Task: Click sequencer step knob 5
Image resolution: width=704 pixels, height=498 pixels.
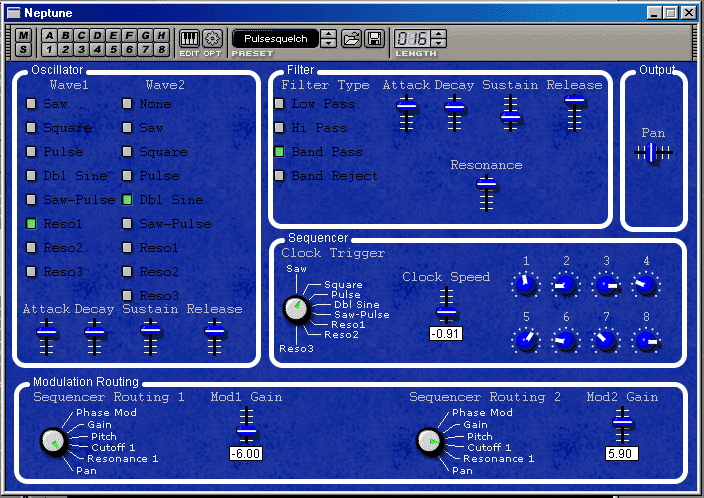Action: (x=526, y=340)
